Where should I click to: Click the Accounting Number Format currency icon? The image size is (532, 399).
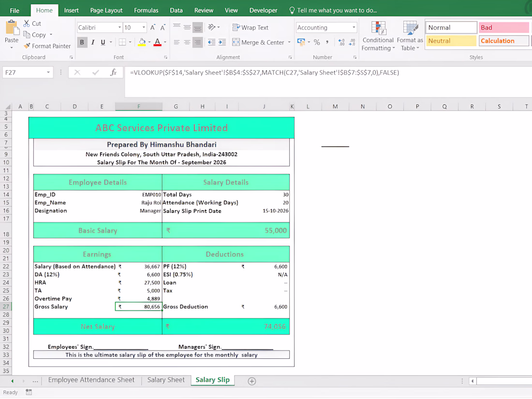click(x=301, y=42)
